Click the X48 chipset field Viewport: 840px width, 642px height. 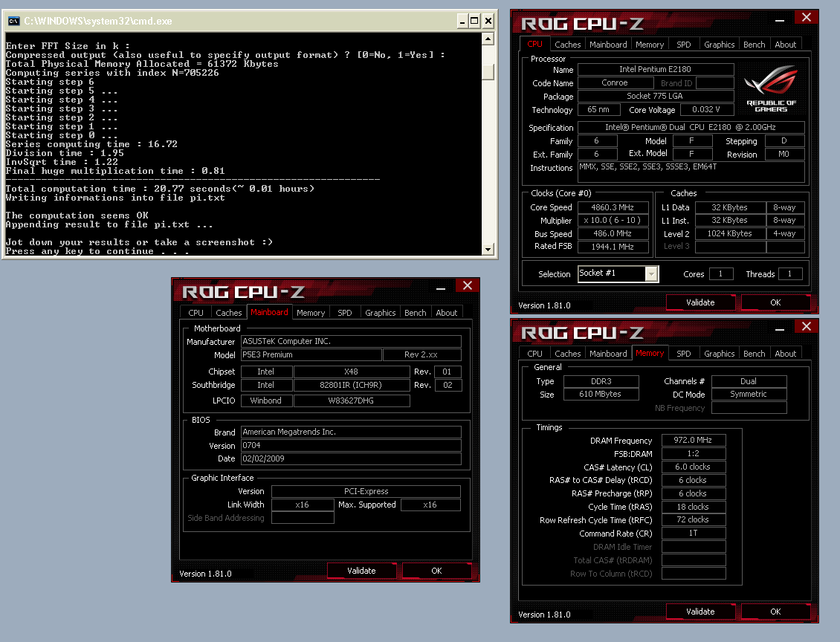coord(352,372)
